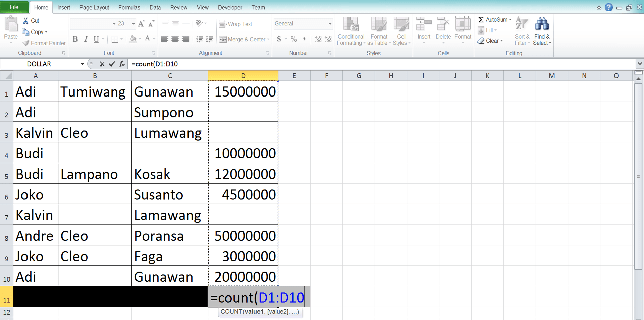644x320 pixels.
Task: Open font size dropdown
Action: pos(133,24)
